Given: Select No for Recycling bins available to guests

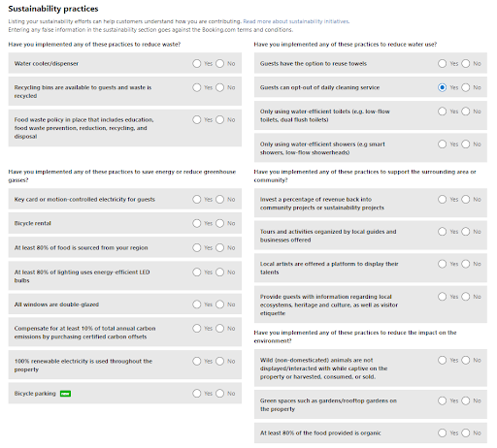Looking at the screenshot, I should 219,87.
